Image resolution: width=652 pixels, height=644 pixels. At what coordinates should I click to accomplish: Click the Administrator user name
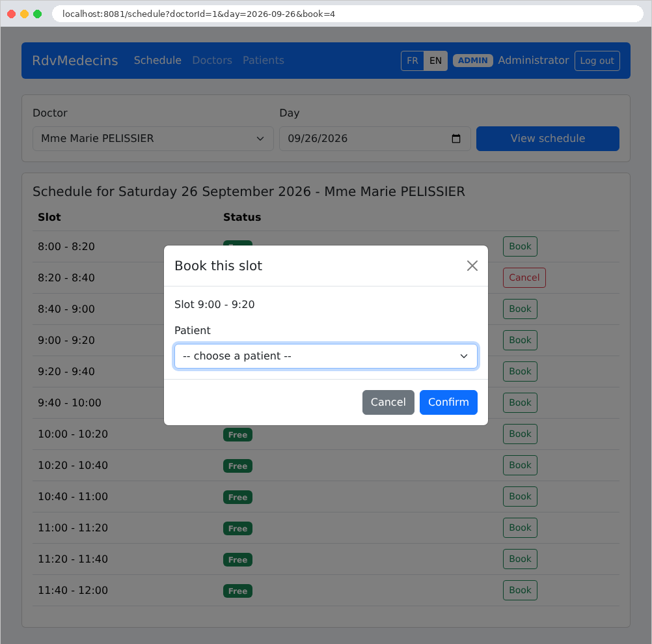[x=534, y=61]
